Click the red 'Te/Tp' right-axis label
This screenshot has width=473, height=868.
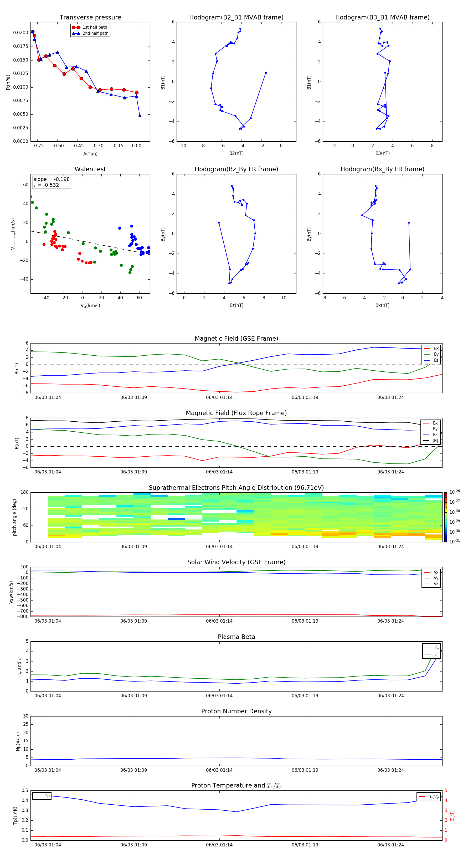(x=453, y=816)
